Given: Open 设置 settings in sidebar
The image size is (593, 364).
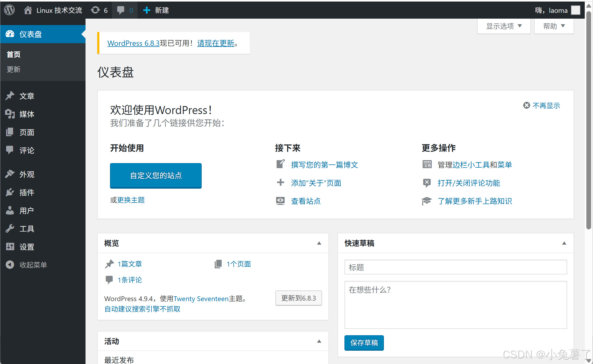Looking at the screenshot, I should 27,247.
